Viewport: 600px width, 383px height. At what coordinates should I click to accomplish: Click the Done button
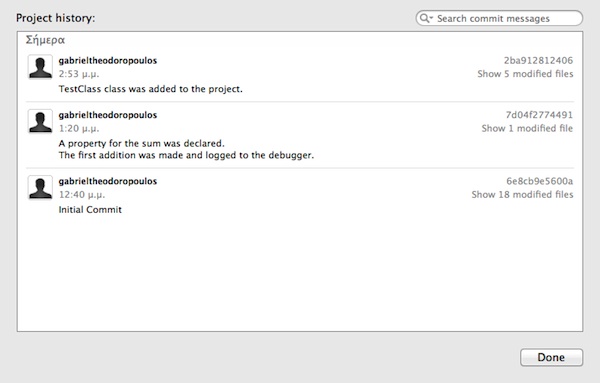pos(551,357)
